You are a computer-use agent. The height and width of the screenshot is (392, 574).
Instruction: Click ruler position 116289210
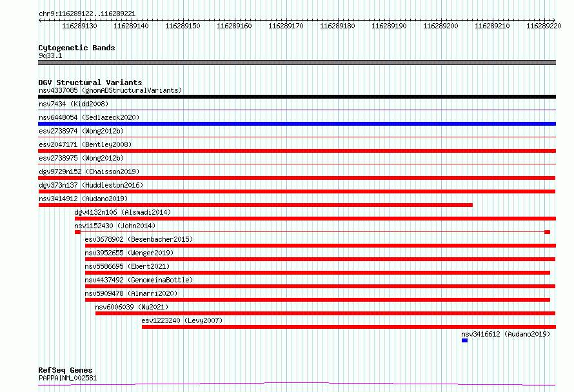click(492, 26)
